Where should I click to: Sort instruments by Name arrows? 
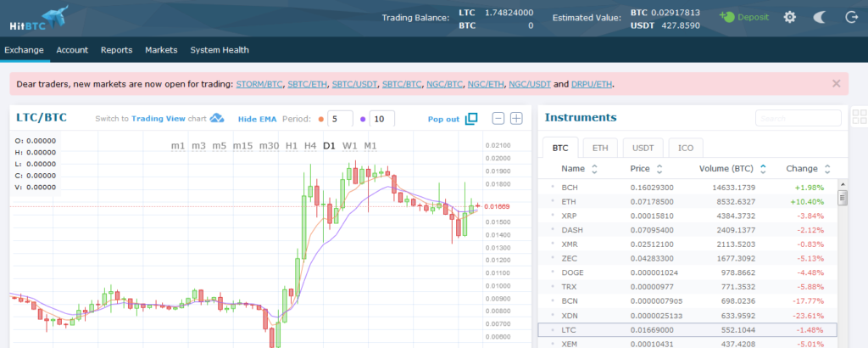pos(594,169)
